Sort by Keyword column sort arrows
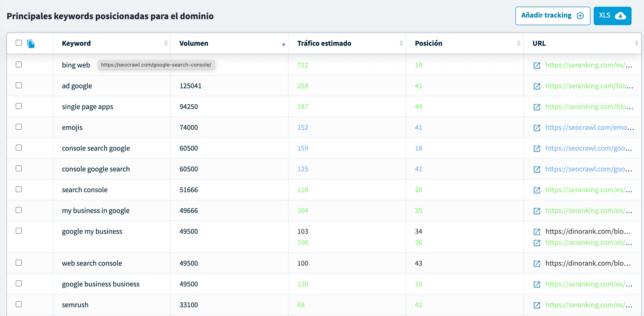The height and width of the screenshot is (316, 644). pos(166,43)
